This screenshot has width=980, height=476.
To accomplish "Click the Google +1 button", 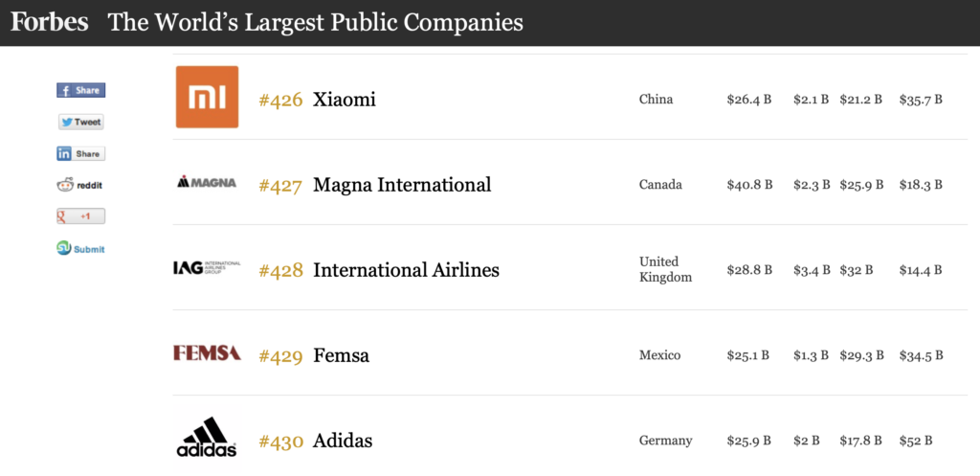I will coord(80,216).
